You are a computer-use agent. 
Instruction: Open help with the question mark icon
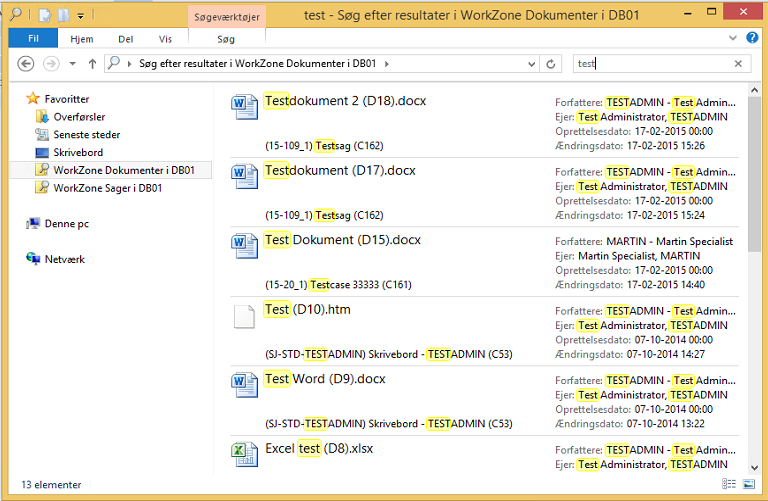click(x=752, y=38)
